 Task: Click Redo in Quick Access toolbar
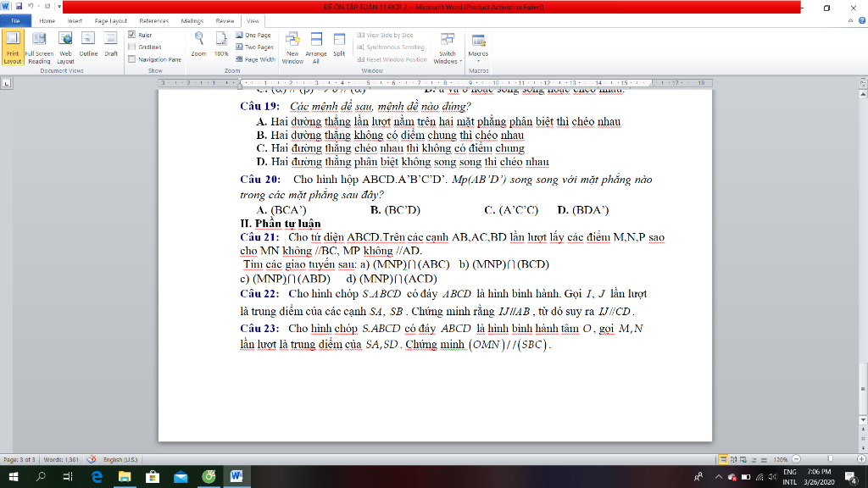pos(47,7)
